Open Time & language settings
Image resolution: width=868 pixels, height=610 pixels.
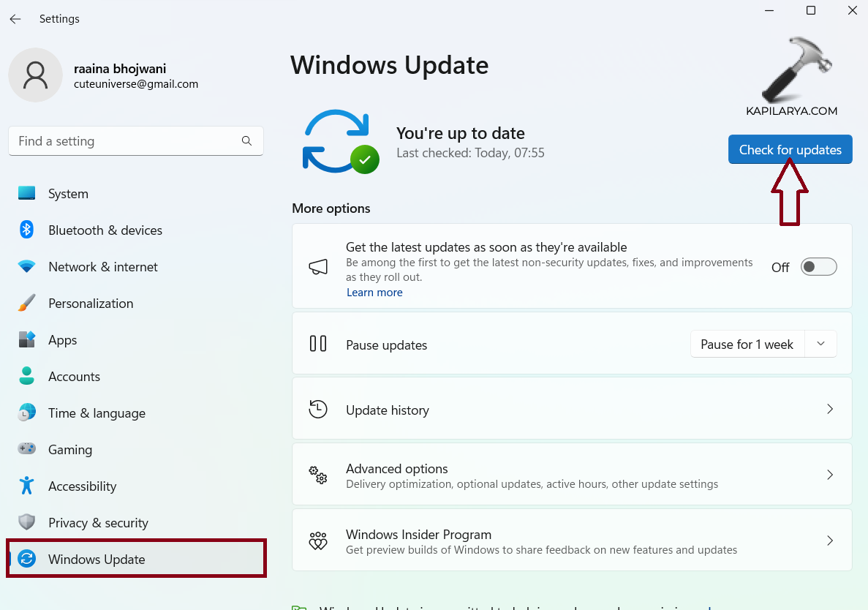(x=97, y=413)
